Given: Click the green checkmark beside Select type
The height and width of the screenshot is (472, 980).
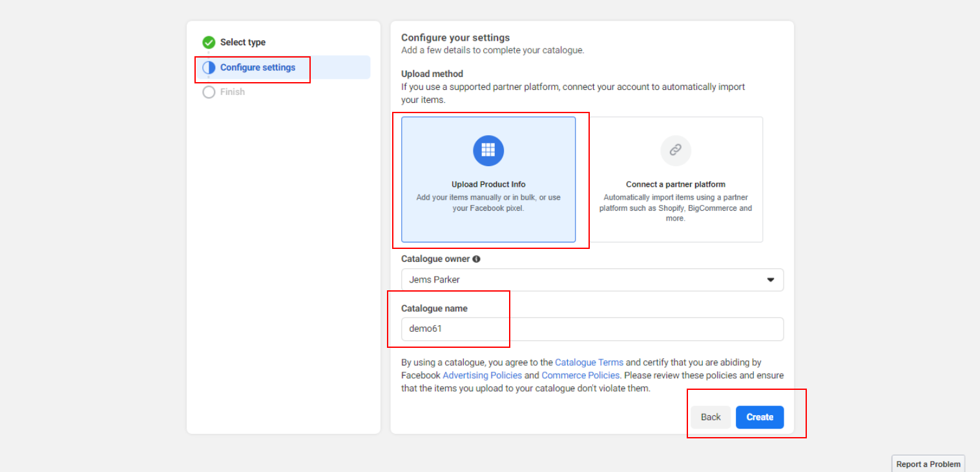Looking at the screenshot, I should coord(209,43).
